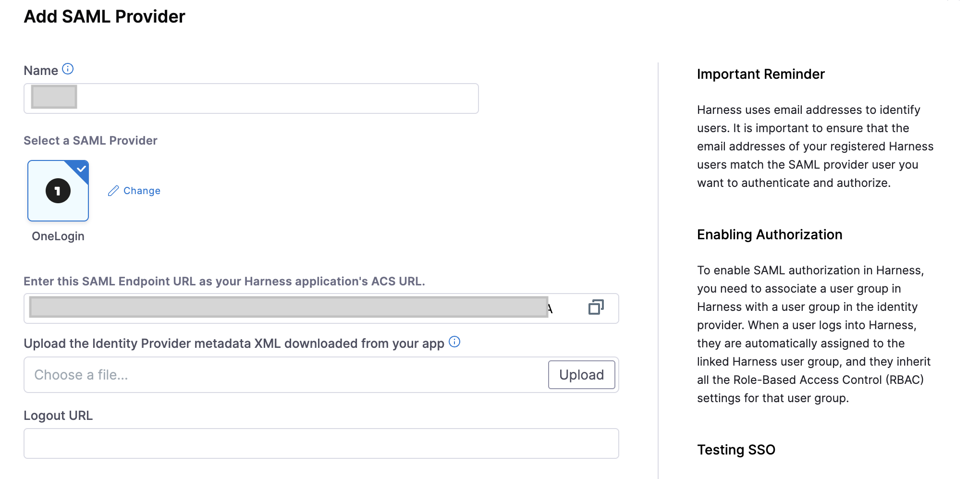Click the OneLogin label under the tile
Image resolution: width=980 pixels, height=479 pixels.
tap(58, 236)
